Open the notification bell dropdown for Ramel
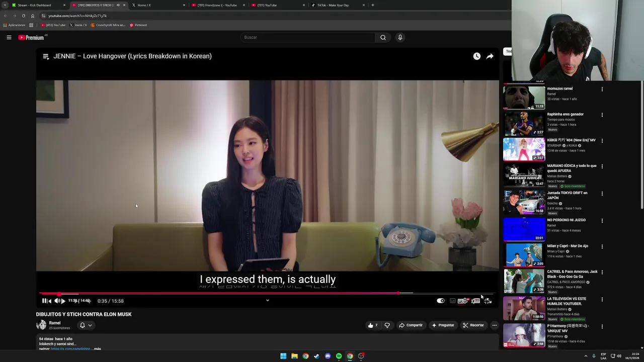 [86, 325]
